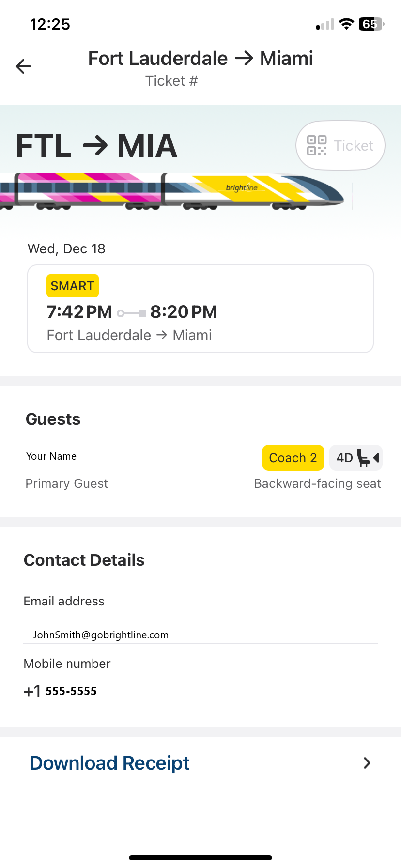This screenshot has height=868, width=401.
Task: Tap the Download Receipt link
Action: (109, 763)
